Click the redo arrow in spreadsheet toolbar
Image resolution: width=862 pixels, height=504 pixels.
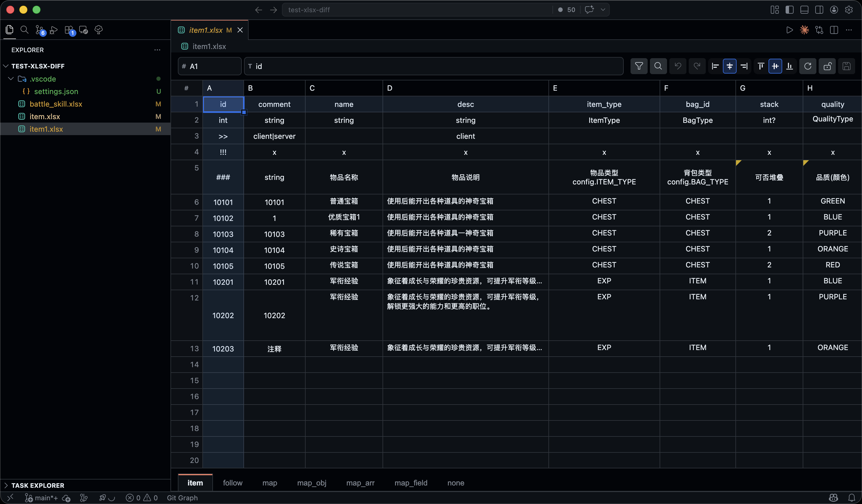[697, 66]
